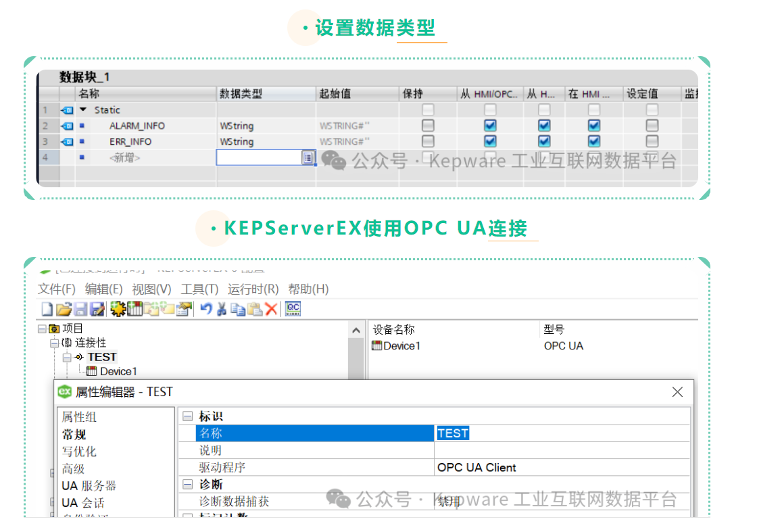Collapse the 标识 property section
The width and height of the screenshot is (757, 532).
coord(188,416)
